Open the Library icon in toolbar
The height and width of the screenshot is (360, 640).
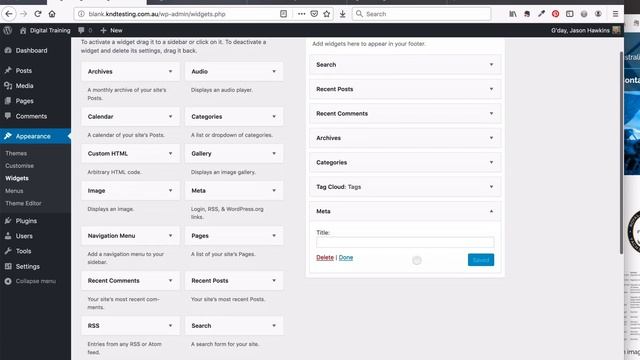coord(513,14)
